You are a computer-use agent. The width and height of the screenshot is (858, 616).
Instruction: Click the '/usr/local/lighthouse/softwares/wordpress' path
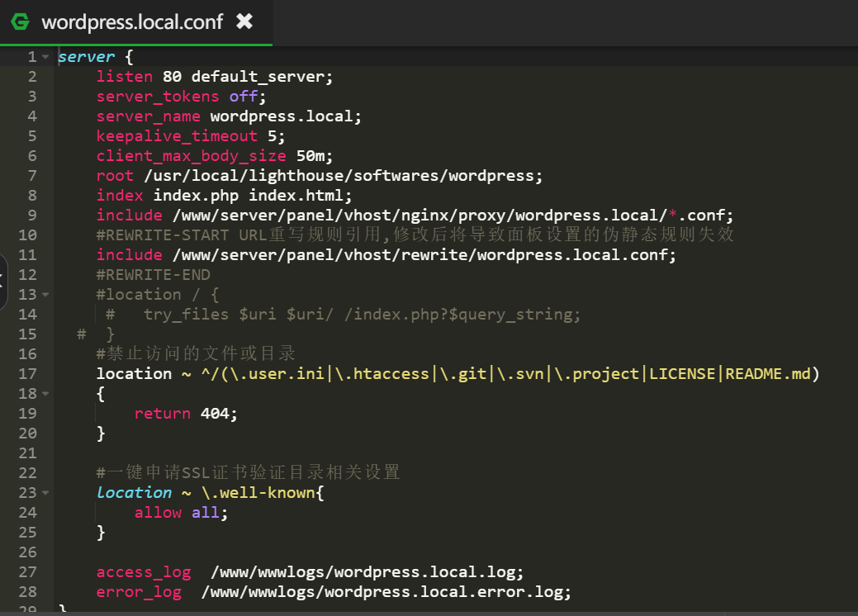click(339, 176)
